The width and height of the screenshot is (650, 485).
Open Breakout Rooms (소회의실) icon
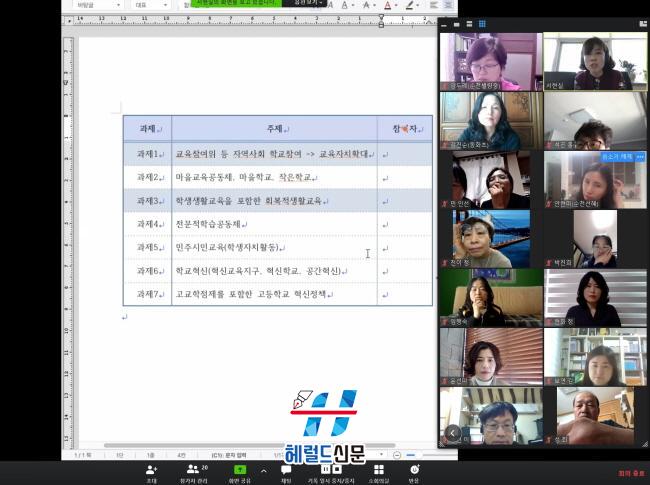point(378,470)
